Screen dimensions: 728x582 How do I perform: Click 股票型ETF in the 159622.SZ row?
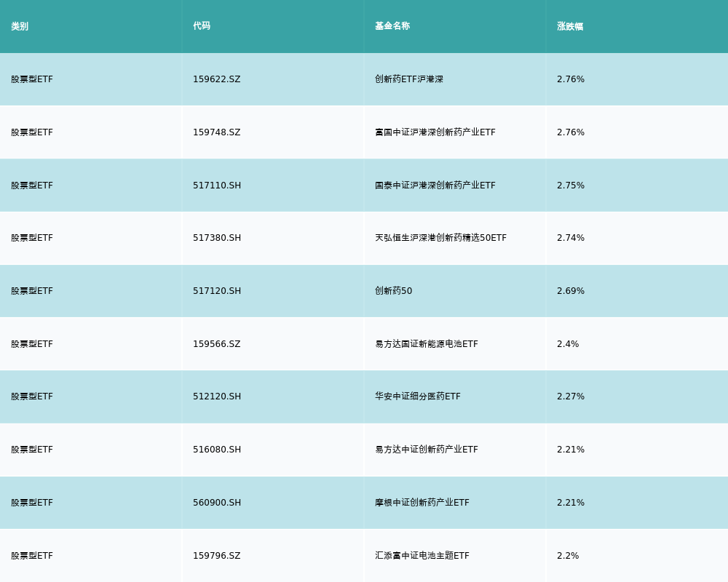[32, 79]
